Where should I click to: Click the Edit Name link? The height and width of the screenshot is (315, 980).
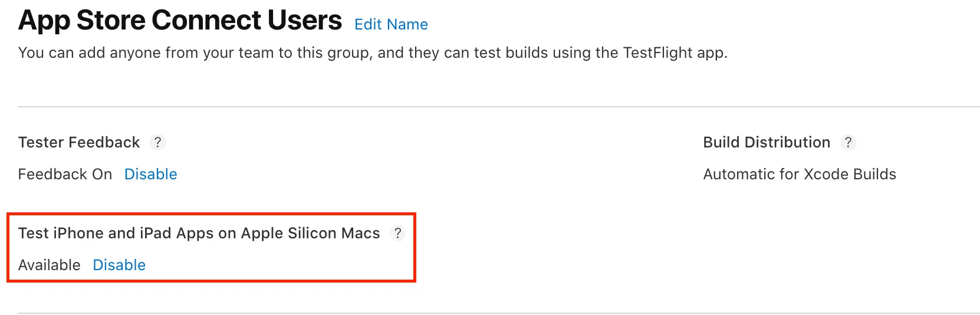tap(391, 24)
